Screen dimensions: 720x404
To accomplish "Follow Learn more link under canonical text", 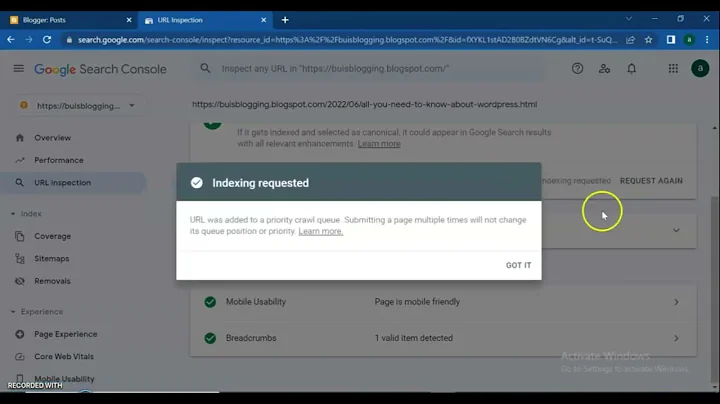I will coord(379,144).
